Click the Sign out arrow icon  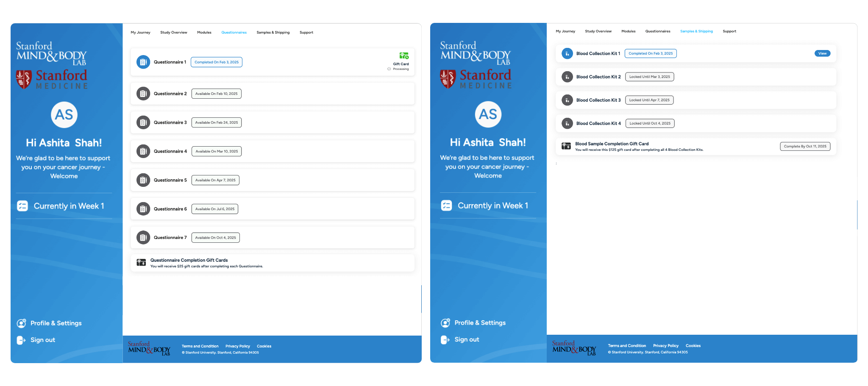[21, 340]
